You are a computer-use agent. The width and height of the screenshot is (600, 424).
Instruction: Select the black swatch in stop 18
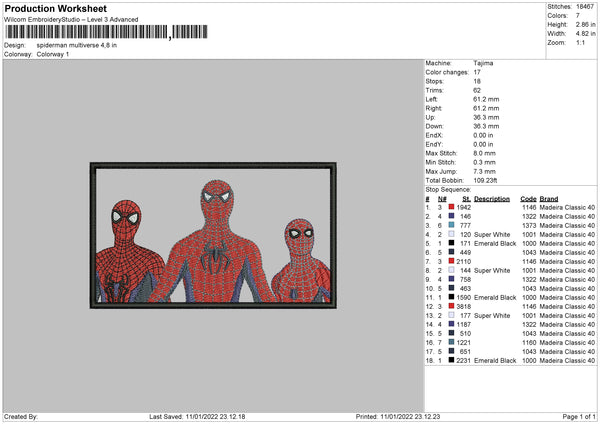coord(452,360)
